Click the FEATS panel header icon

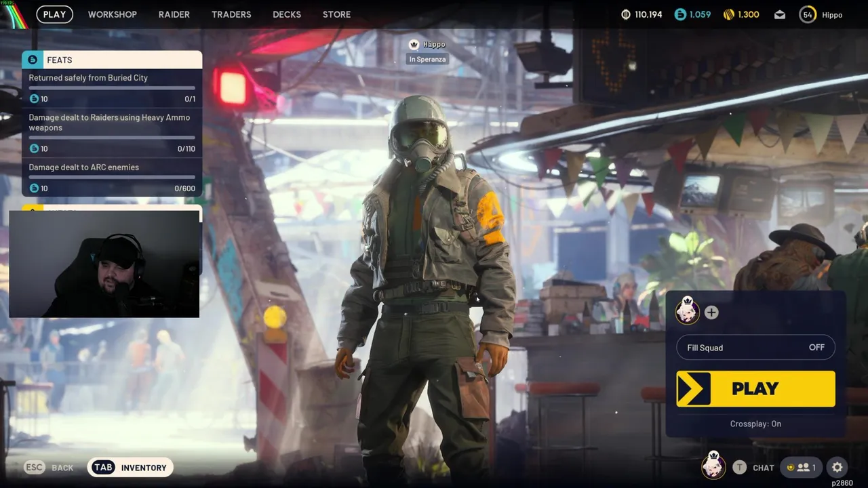(x=33, y=60)
